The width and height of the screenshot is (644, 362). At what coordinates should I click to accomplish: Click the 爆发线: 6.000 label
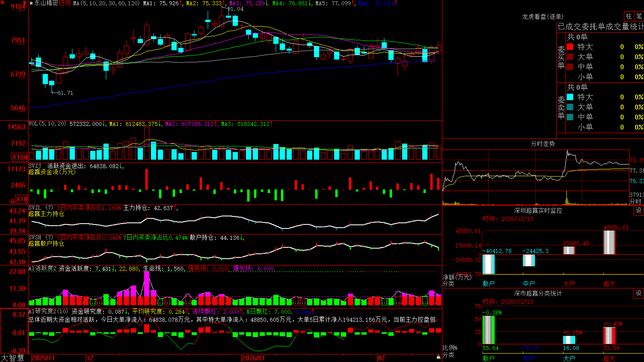coord(255,269)
